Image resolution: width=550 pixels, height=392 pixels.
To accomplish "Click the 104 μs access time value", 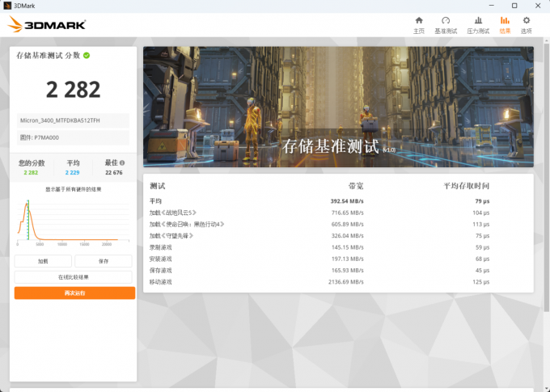I will tap(481, 213).
